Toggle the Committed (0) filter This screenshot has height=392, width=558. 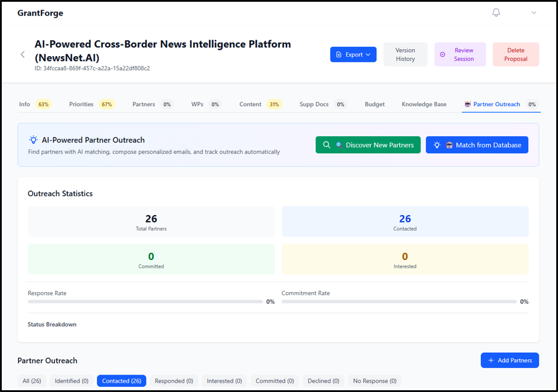tap(274, 380)
